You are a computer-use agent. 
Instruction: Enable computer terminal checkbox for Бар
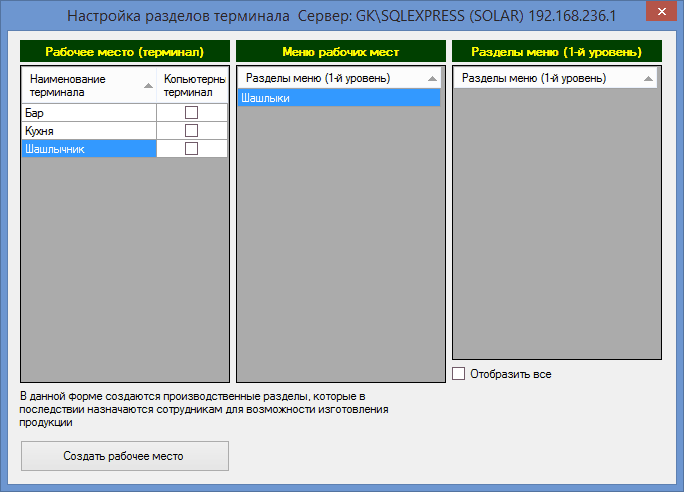(x=192, y=113)
